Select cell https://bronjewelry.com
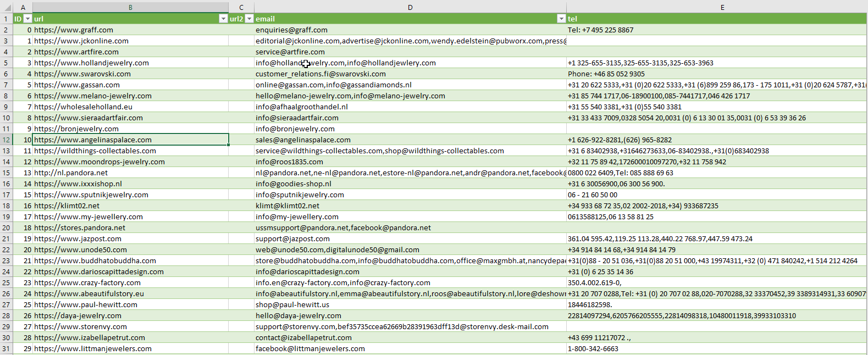This screenshot has width=868, height=355. 130,129
